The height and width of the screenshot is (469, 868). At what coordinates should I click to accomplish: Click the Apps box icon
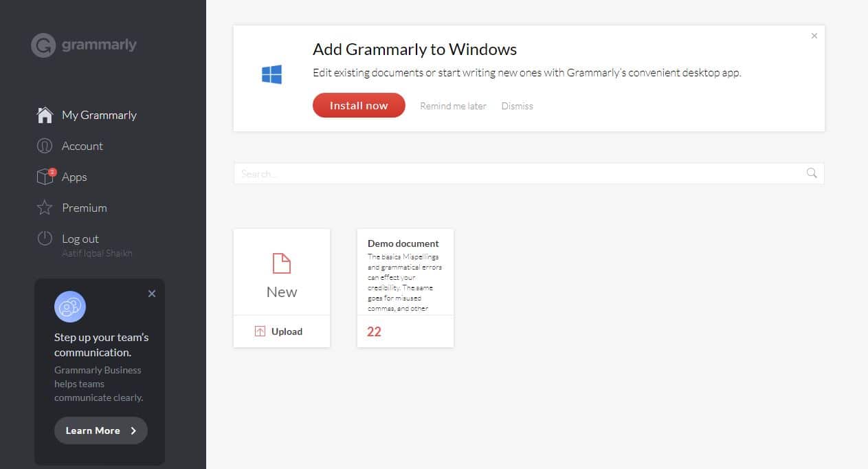45,177
